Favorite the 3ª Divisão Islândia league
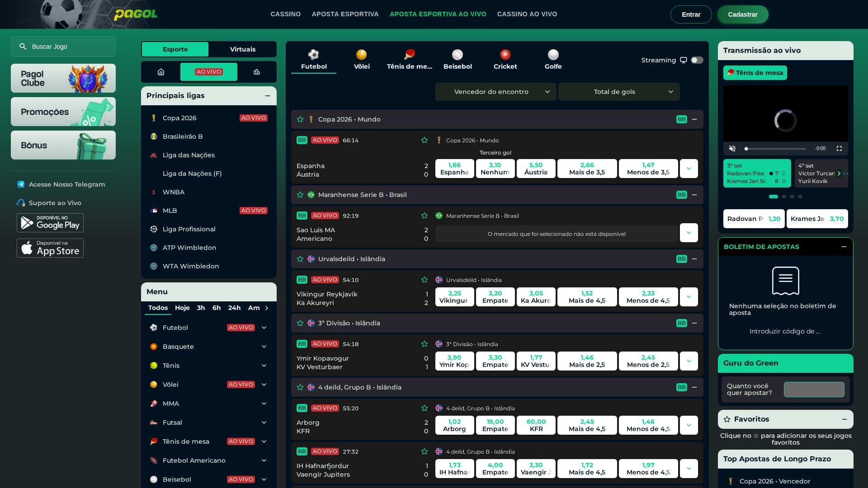The width and height of the screenshot is (868, 488). [300, 323]
